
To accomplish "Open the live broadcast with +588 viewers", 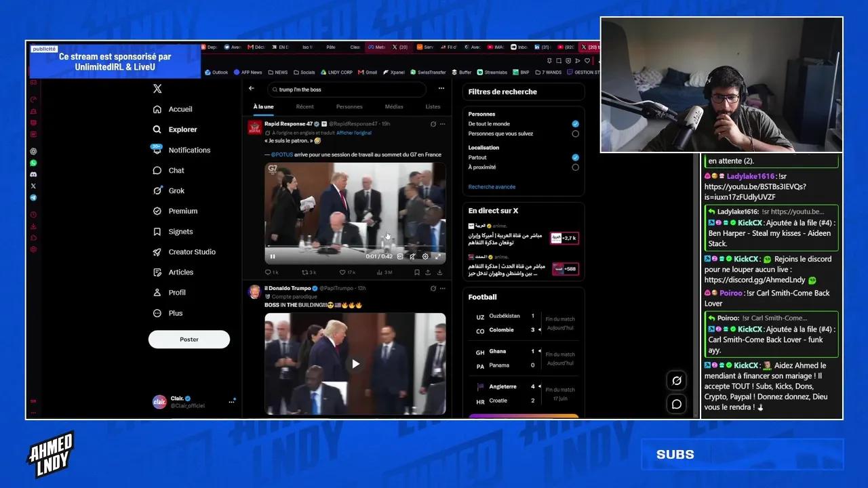I will tap(523, 266).
